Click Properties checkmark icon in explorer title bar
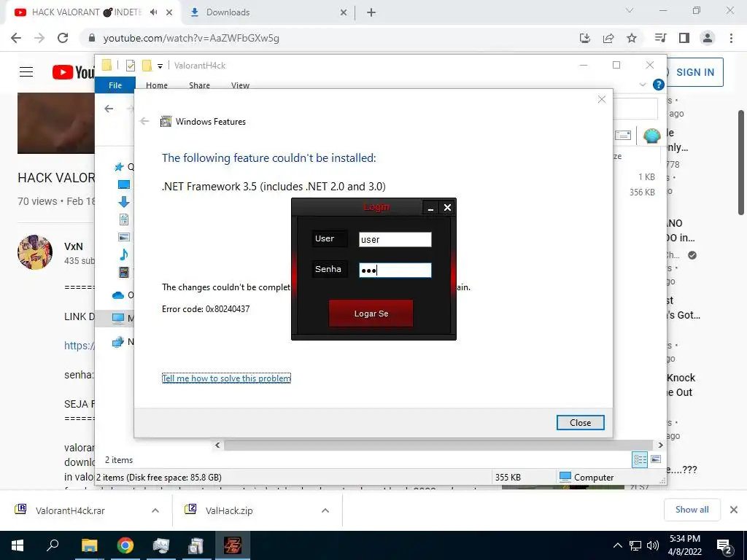 130,65
